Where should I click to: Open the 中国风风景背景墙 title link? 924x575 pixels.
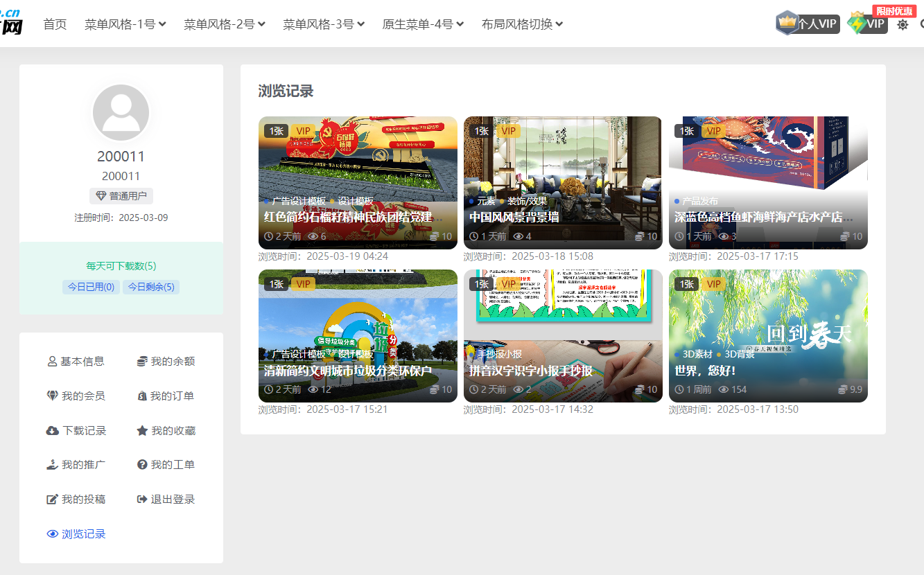click(x=514, y=217)
